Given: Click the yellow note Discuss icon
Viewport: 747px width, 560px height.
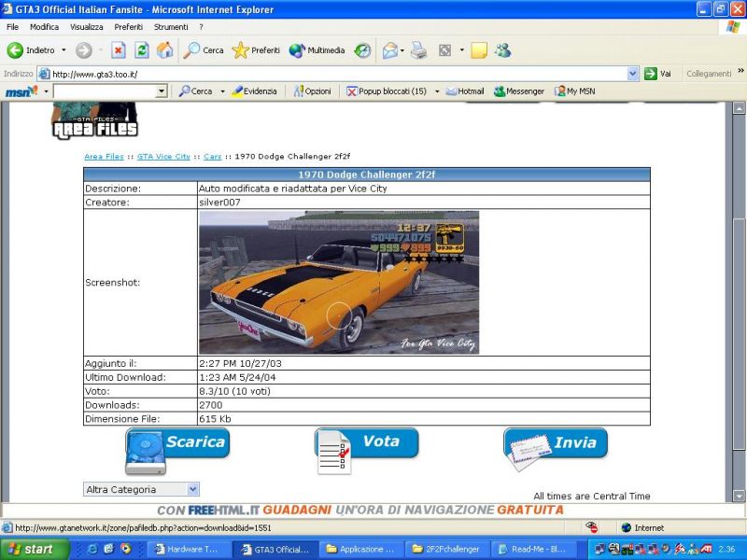Looking at the screenshot, I should coord(479,50).
